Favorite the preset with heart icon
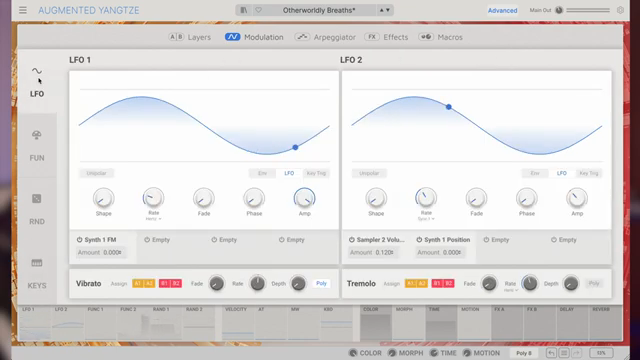The image size is (640, 360). point(258,10)
